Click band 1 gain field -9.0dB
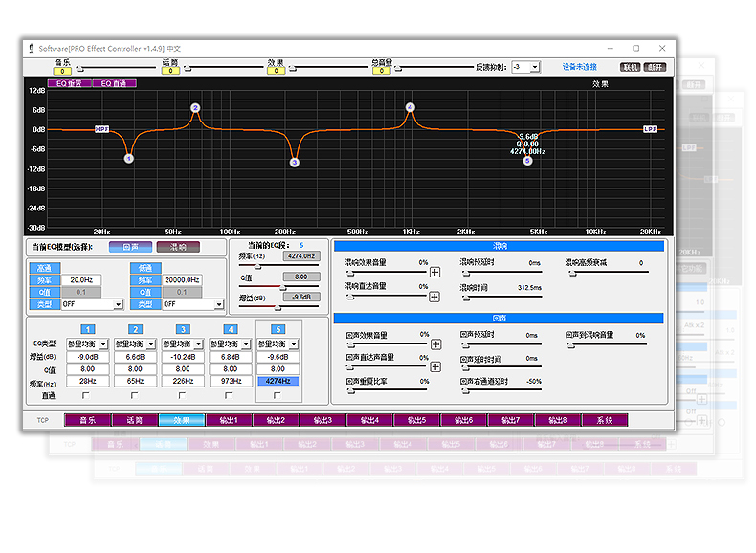 coord(88,357)
